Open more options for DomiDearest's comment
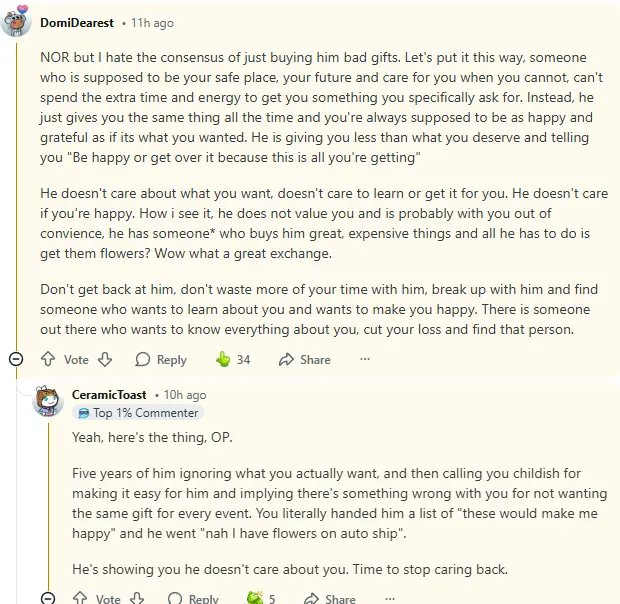Screen dimensions: 620x604 tap(365, 359)
